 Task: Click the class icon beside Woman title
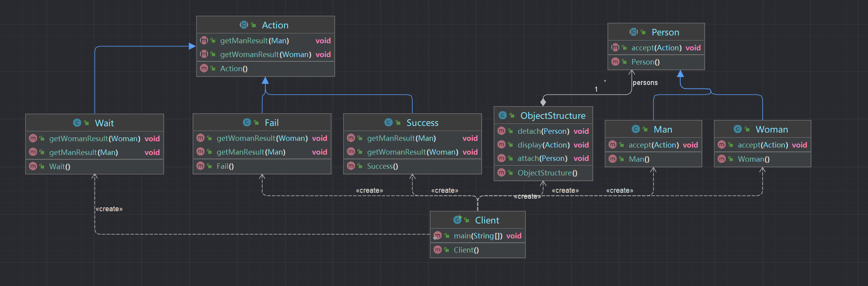(738, 129)
